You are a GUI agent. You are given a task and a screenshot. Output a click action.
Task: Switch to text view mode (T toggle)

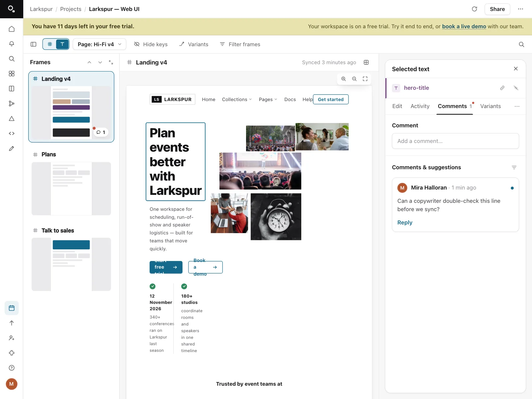tap(62, 44)
